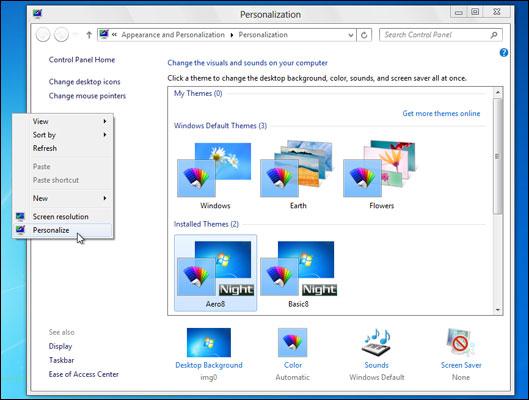Click the address bar monitor icon
The width and height of the screenshot is (529, 400).
coord(104,34)
